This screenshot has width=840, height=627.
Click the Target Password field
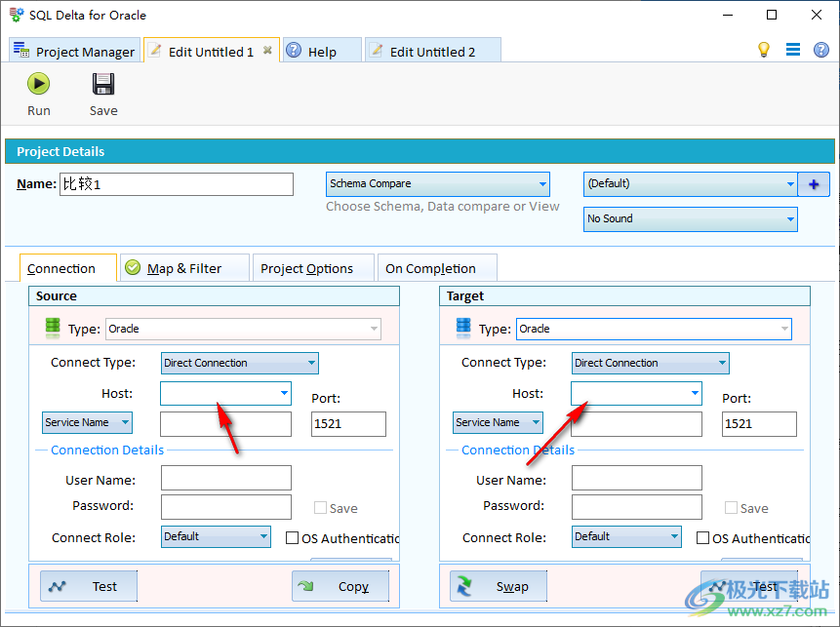636,507
